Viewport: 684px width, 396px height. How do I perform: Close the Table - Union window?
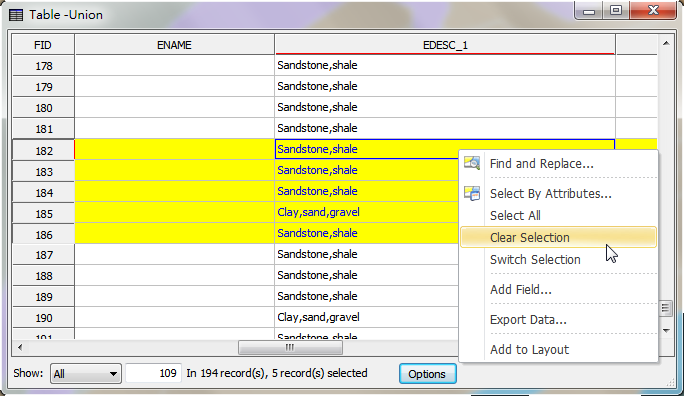point(653,11)
